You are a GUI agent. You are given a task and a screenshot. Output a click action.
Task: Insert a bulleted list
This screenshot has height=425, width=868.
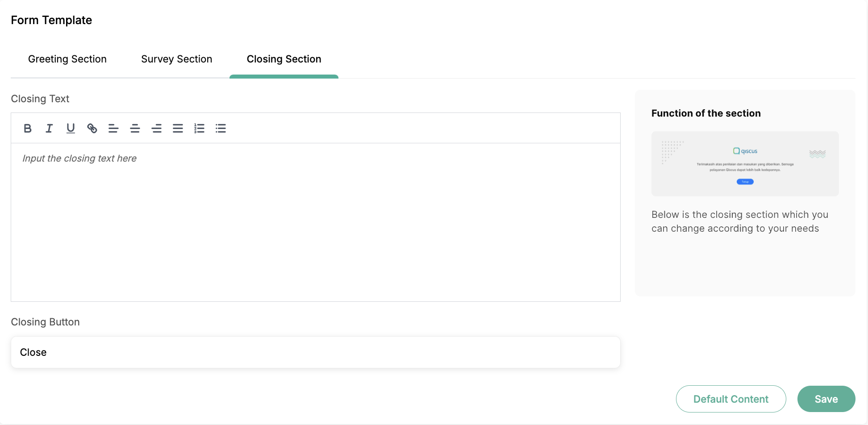[x=221, y=129]
